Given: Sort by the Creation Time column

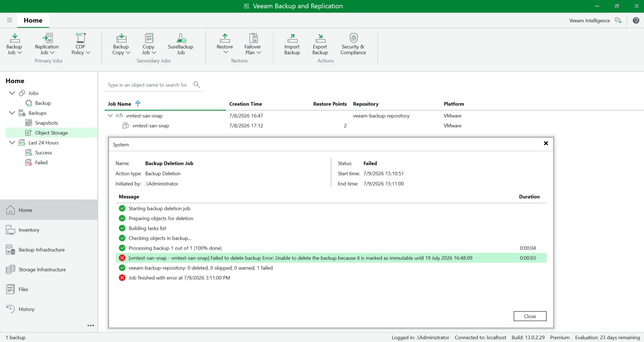Looking at the screenshot, I should tap(246, 104).
